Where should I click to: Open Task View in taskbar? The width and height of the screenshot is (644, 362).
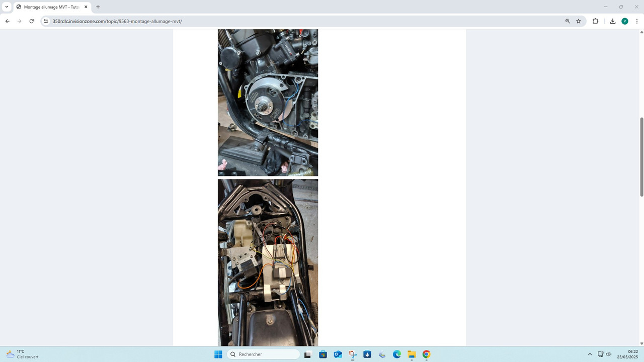tap(307, 354)
